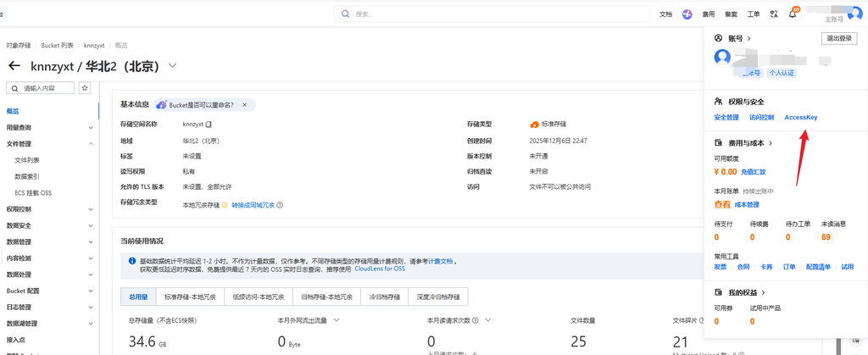Open the 访问控制 link
The height and width of the screenshot is (355, 868).
pyautogui.click(x=762, y=117)
